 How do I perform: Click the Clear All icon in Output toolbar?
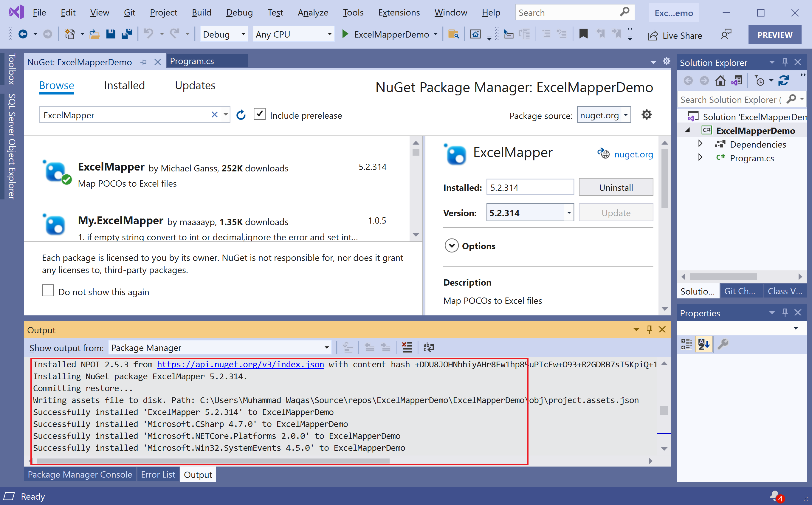coord(407,347)
